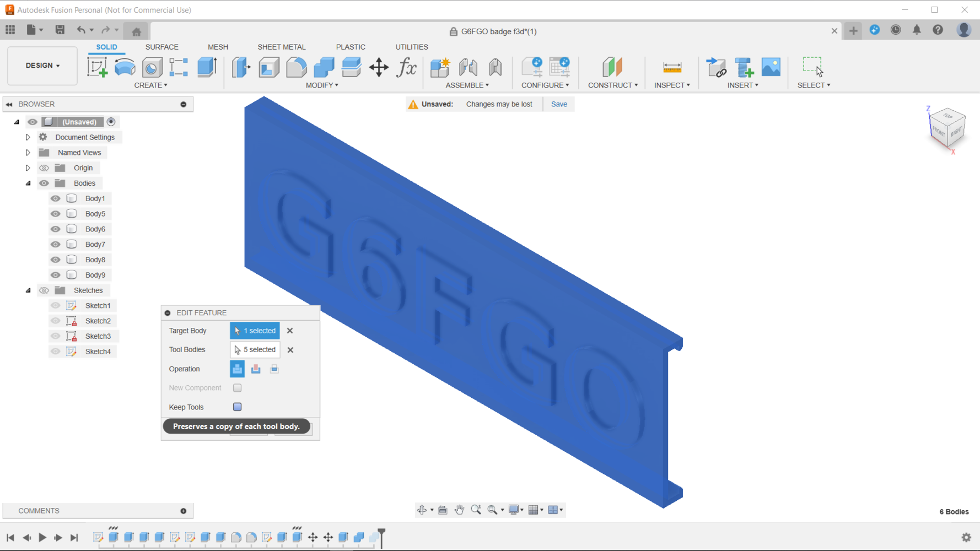Screen dimensions: 980x551
Task: Open the CONSTRUCT dropdown menu
Action: (x=612, y=85)
